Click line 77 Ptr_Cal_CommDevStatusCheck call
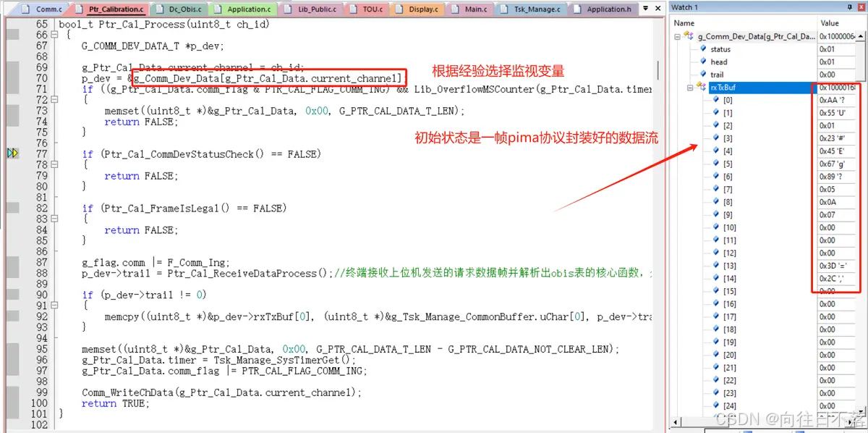 tap(201, 154)
